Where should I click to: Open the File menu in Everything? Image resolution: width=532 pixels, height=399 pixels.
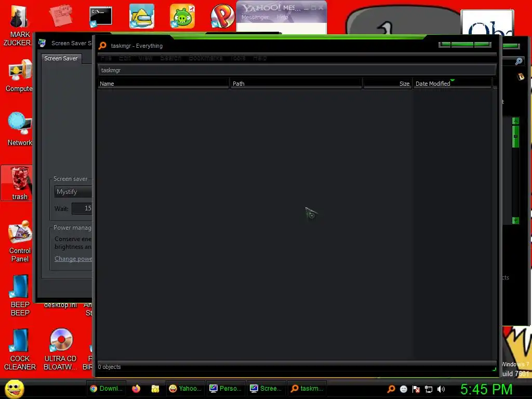pyautogui.click(x=106, y=58)
